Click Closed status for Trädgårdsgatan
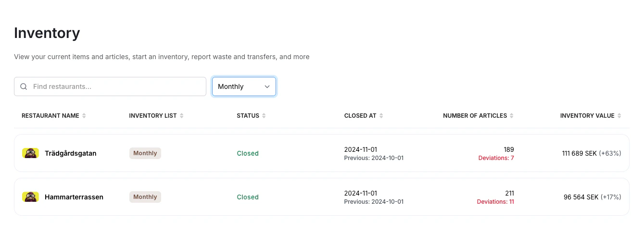 248,153
